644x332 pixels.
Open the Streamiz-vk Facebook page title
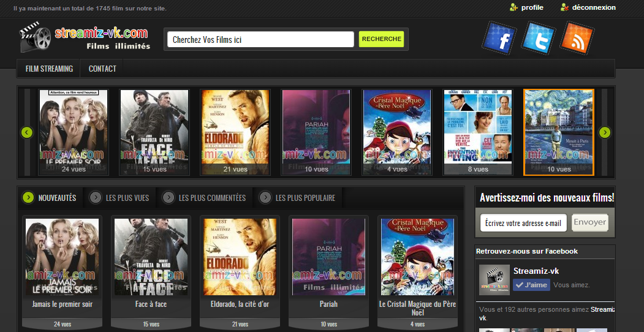(x=536, y=271)
